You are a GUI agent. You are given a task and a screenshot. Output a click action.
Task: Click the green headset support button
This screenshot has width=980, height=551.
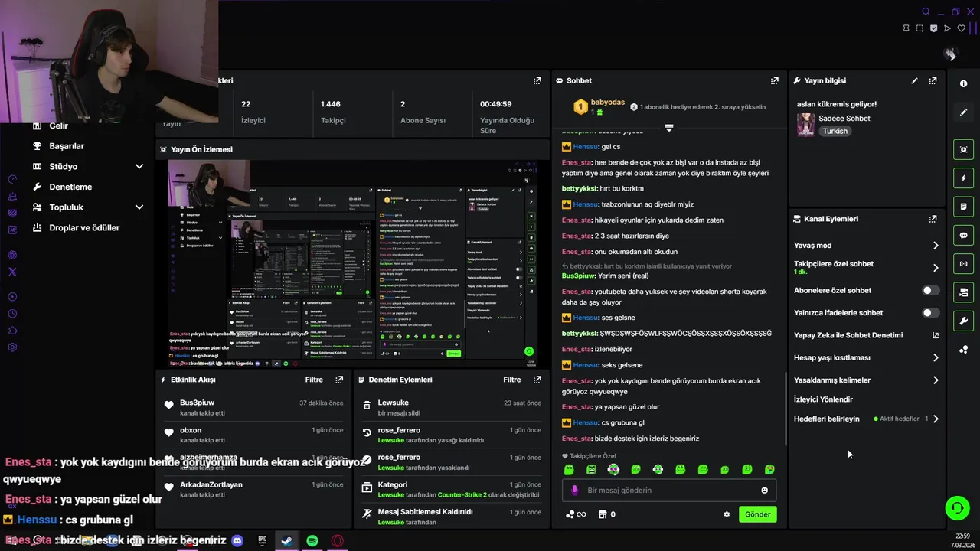(957, 507)
